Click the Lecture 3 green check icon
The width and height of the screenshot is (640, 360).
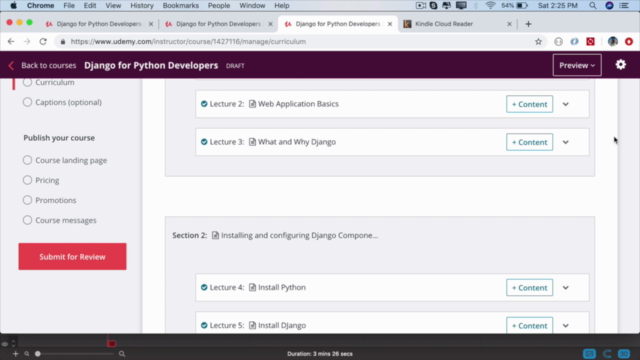tap(204, 142)
